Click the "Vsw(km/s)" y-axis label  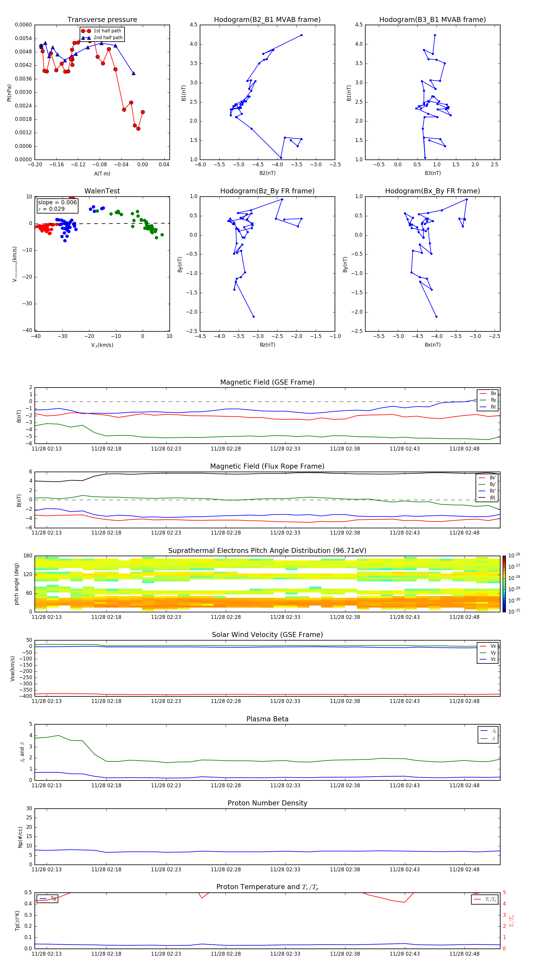(12, 668)
